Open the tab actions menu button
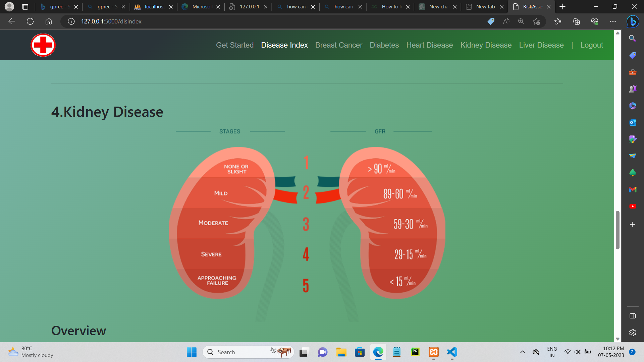 coord(25,7)
